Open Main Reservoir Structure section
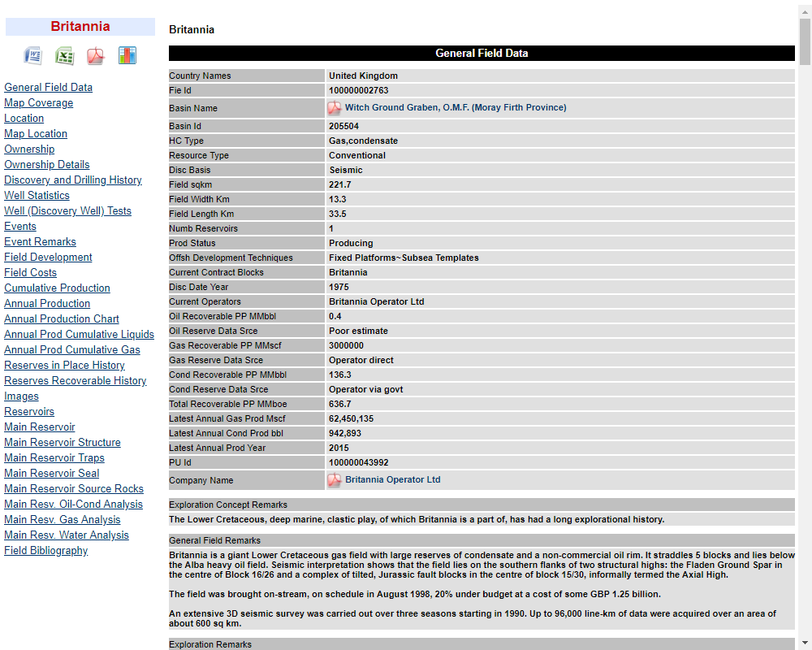 pos(63,443)
